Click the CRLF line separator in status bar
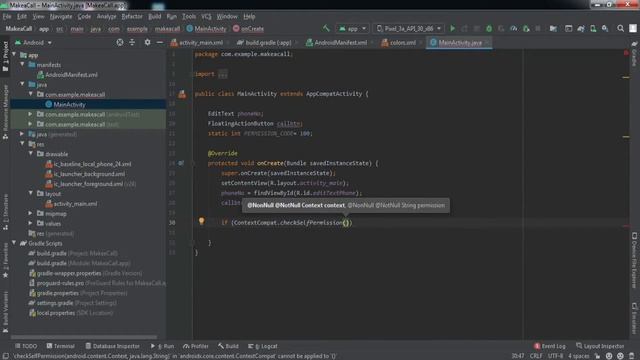The height and width of the screenshot is (360, 640). point(536,356)
